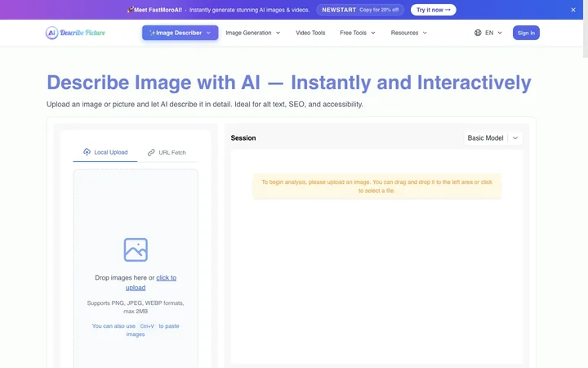The image size is (588, 368).
Task: Click the Describe Picture logo
Action: pos(75,33)
